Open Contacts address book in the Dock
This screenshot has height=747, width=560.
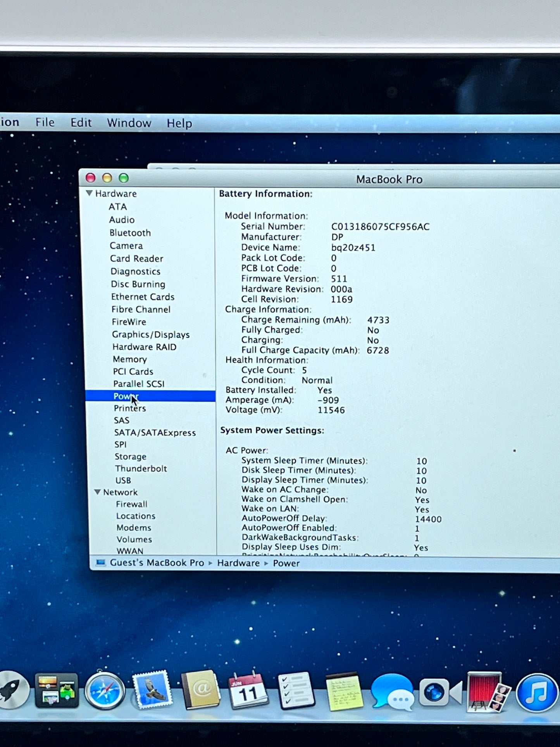click(200, 690)
